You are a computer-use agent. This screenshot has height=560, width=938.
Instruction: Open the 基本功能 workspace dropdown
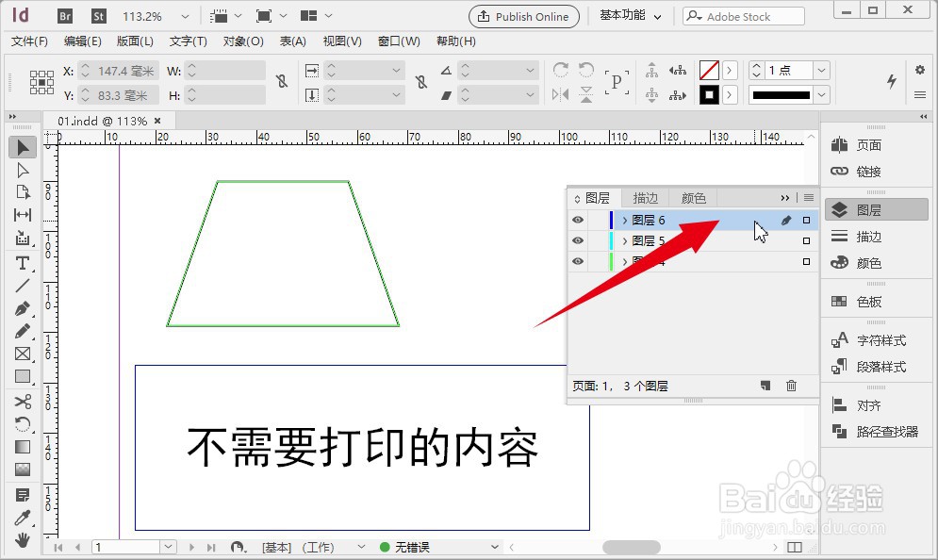pyautogui.click(x=631, y=16)
